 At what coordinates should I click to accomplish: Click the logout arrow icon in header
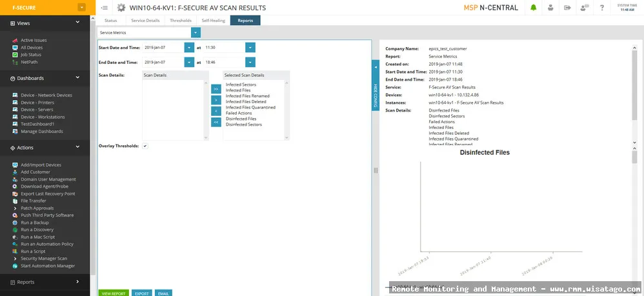567,8
